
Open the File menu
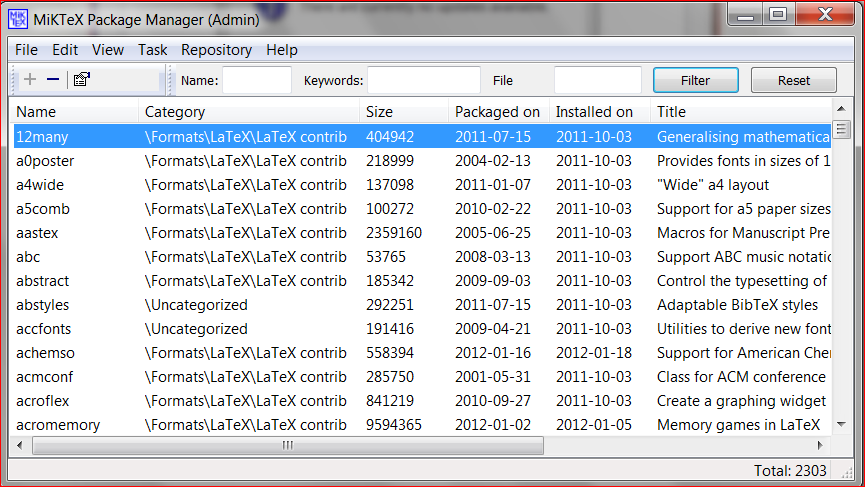26,50
